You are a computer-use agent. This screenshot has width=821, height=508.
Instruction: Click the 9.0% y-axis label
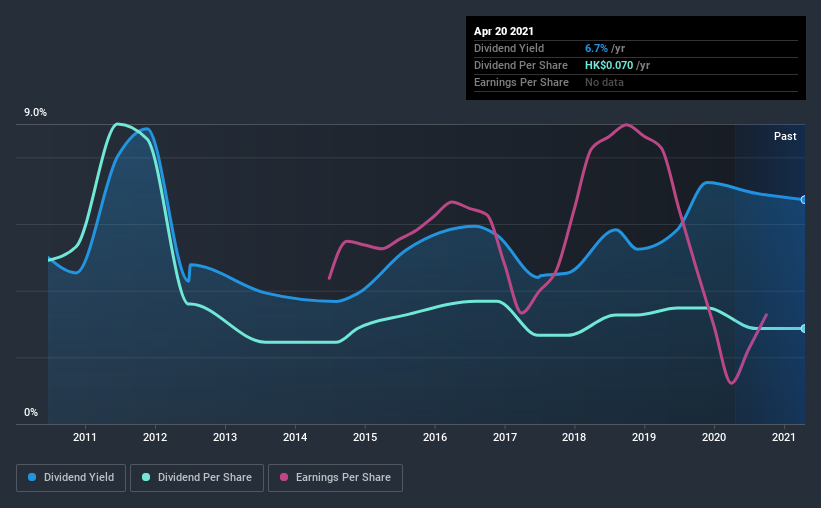click(x=35, y=113)
